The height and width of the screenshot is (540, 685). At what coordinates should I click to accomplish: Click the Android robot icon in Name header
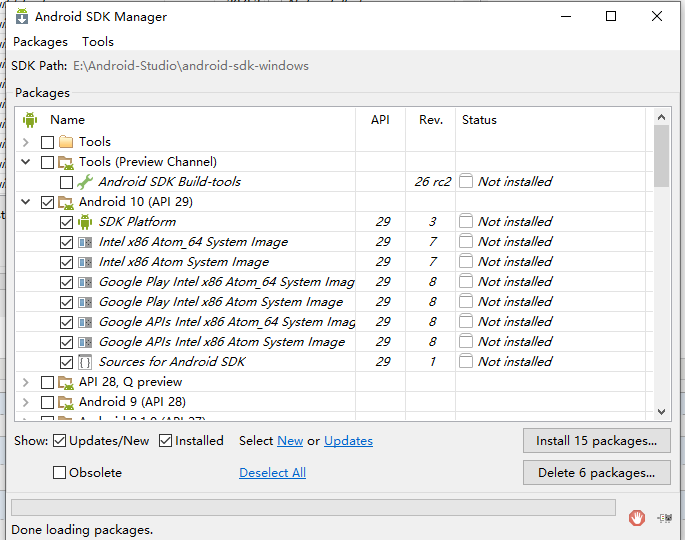point(30,120)
